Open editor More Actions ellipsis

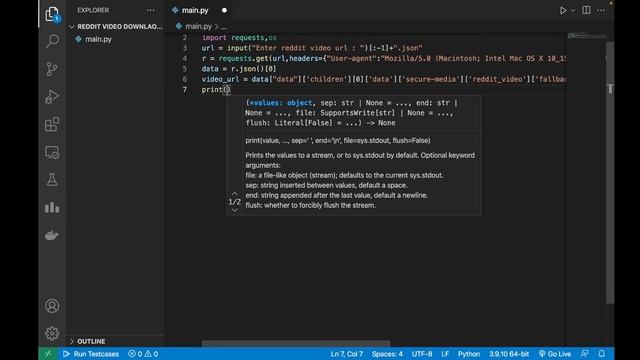pyautogui.click(x=601, y=10)
